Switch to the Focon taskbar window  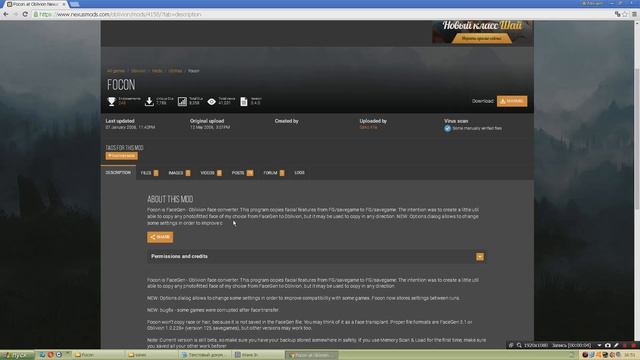tap(98, 355)
